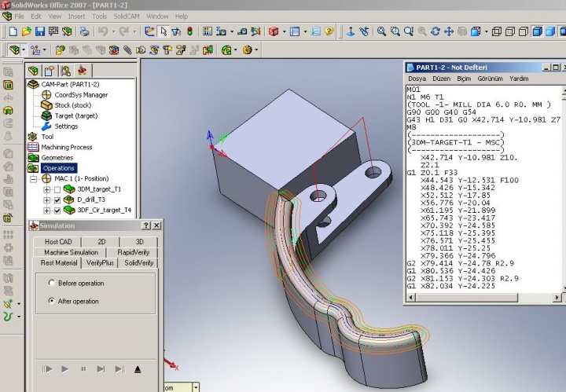Open the Undo dropdown arrow

tap(113, 31)
